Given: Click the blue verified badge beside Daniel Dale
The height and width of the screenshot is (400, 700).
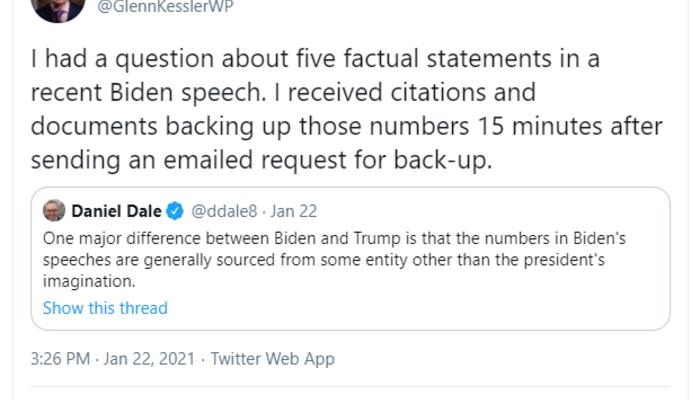Looking at the screenshot, I should tap(175, 211).
